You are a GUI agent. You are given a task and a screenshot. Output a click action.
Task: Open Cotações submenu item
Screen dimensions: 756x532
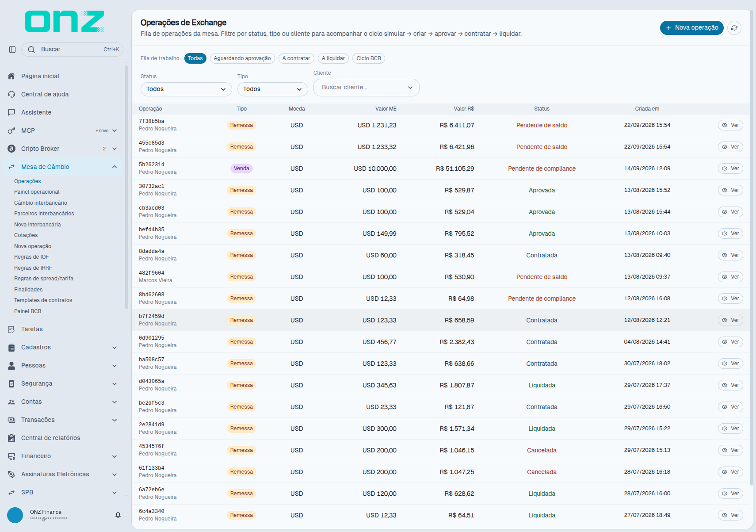pos(26,235)
